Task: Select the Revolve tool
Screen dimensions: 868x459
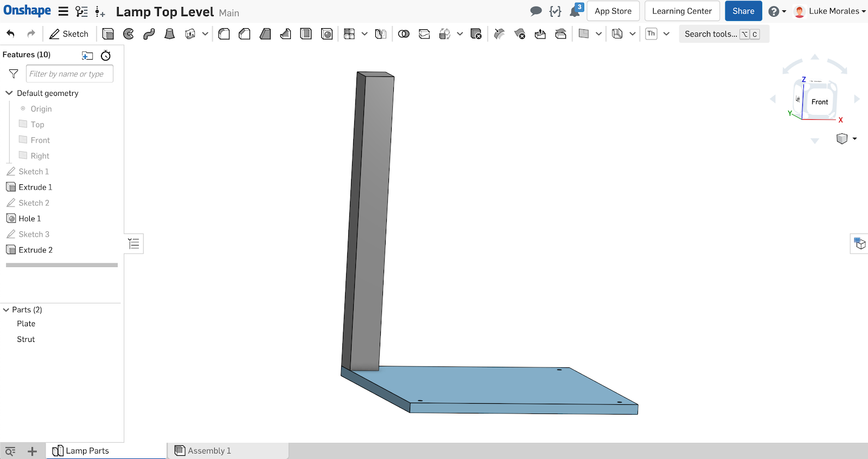Action: pyautogui.click(x=129, y=34)
